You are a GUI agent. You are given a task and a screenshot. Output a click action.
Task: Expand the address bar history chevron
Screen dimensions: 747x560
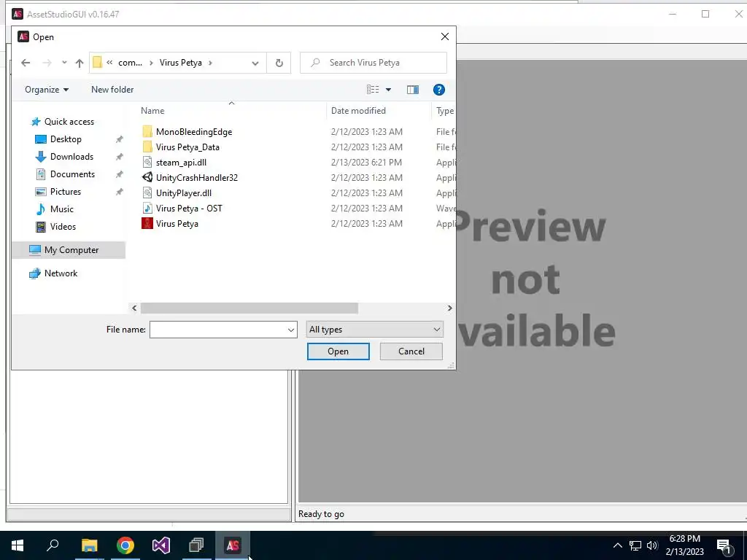click(255, 63)
